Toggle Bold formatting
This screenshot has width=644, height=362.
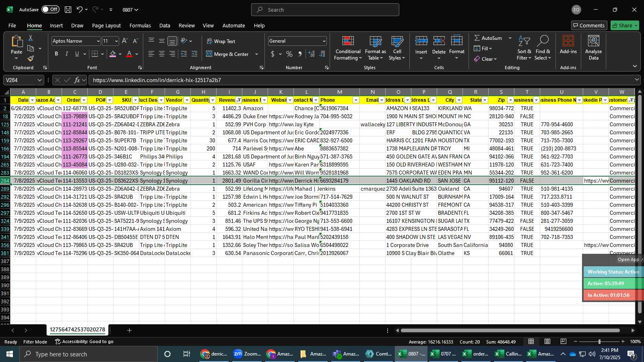56,54
